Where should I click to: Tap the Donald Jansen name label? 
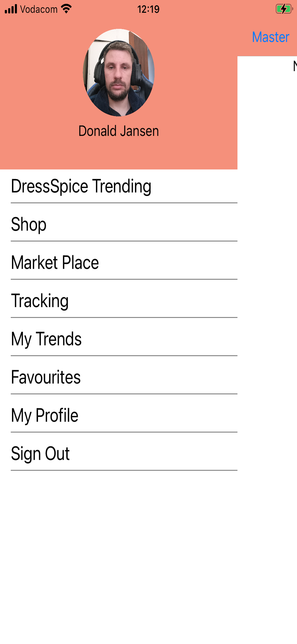click(119, 131)
